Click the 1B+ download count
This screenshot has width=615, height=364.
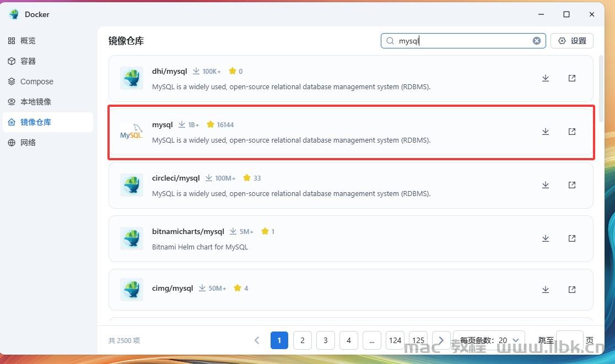click(193, 124)
